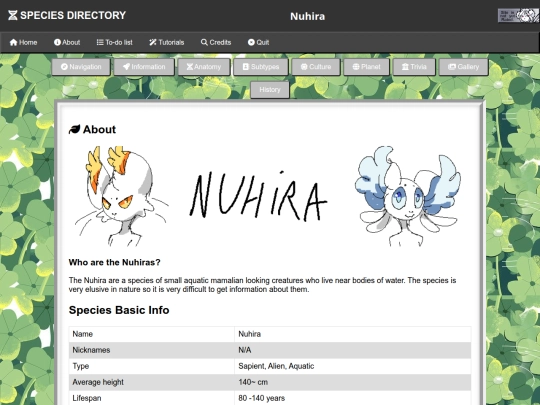The height and width of the screenshot is (405, 540).
Task: Click the icon on the Culture button
Action: [x=304, y=67]
